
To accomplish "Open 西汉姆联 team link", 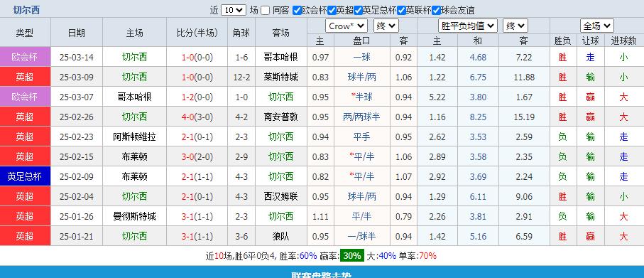I will tap(281, 196).
